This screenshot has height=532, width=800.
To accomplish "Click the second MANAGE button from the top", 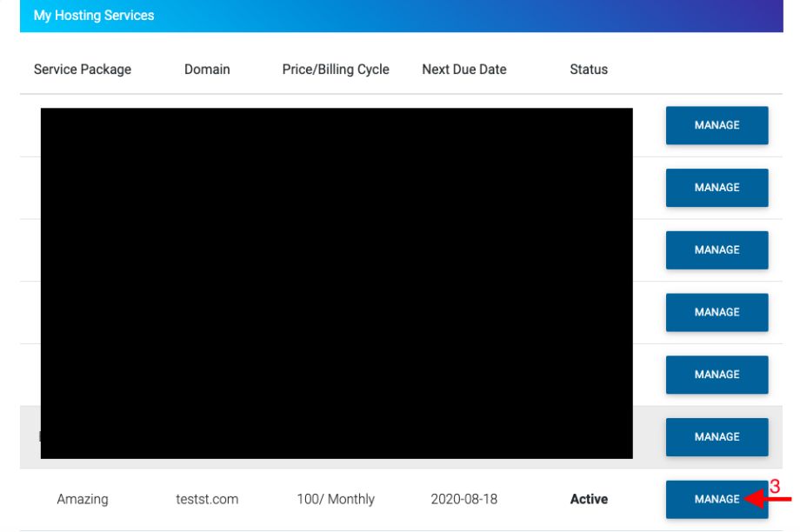I will [x=717, y=188].
